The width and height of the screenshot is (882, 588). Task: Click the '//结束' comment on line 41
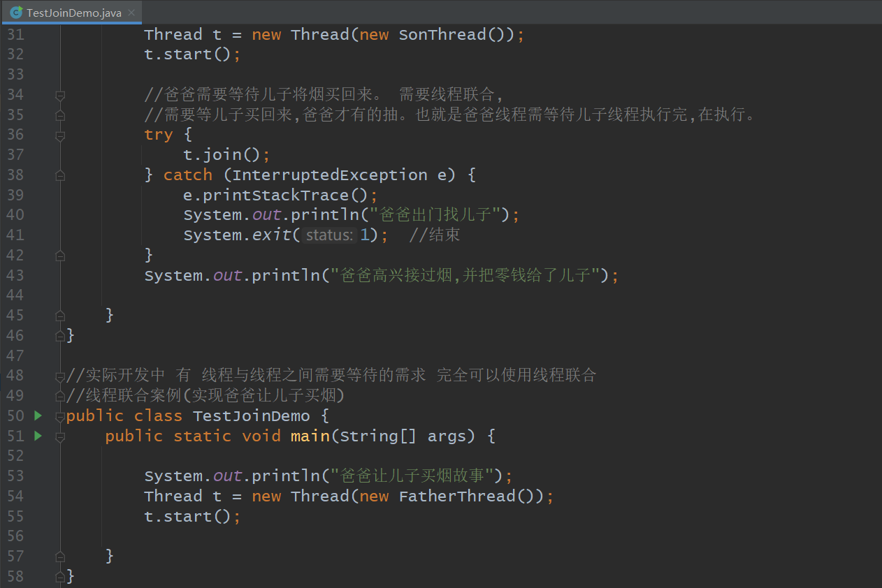click(x=435, y=235)
